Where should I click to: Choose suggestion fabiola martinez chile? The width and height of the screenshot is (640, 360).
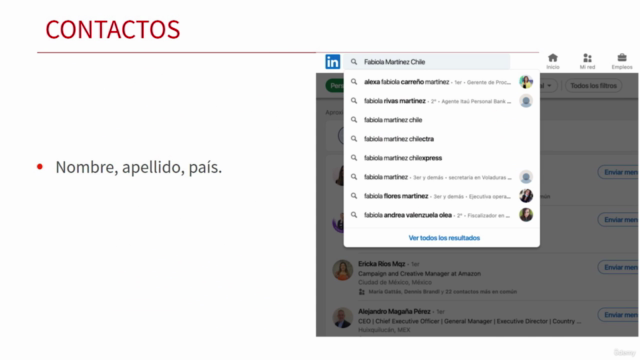pyautogui.click(x=442, y=120)
